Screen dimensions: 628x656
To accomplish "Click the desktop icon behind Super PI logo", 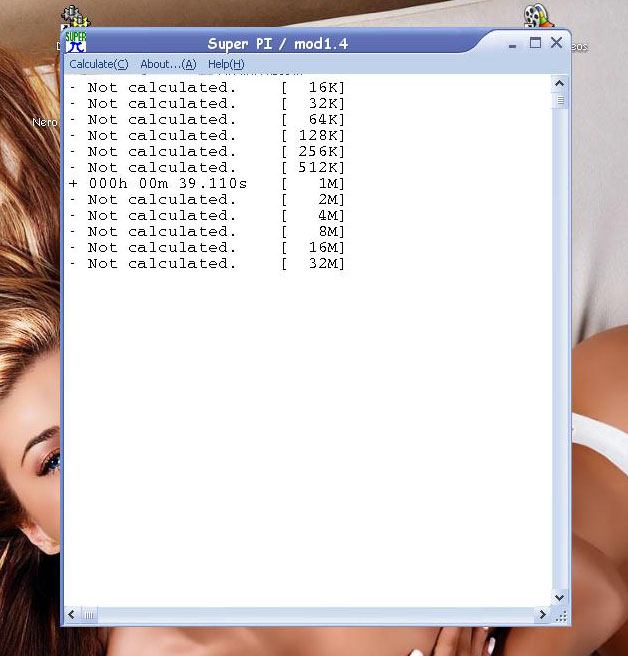I will [x=75, y=17].
